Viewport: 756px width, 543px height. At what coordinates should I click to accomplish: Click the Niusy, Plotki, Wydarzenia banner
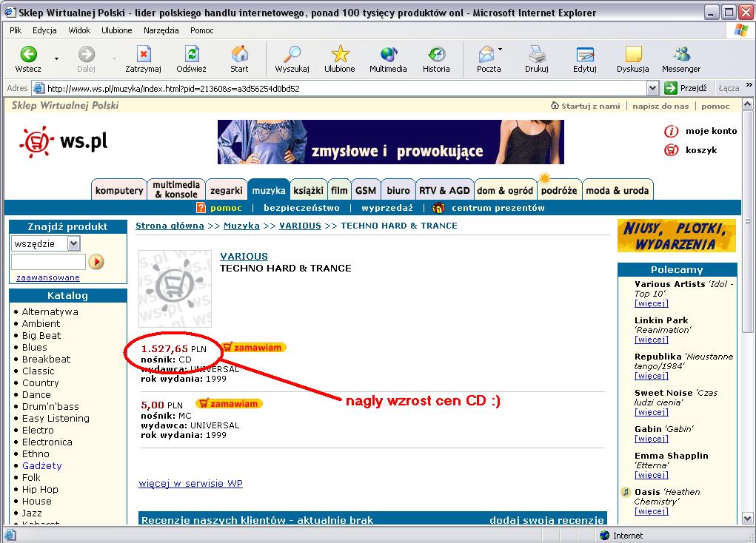pyautogui.click(x=677, y=235)
